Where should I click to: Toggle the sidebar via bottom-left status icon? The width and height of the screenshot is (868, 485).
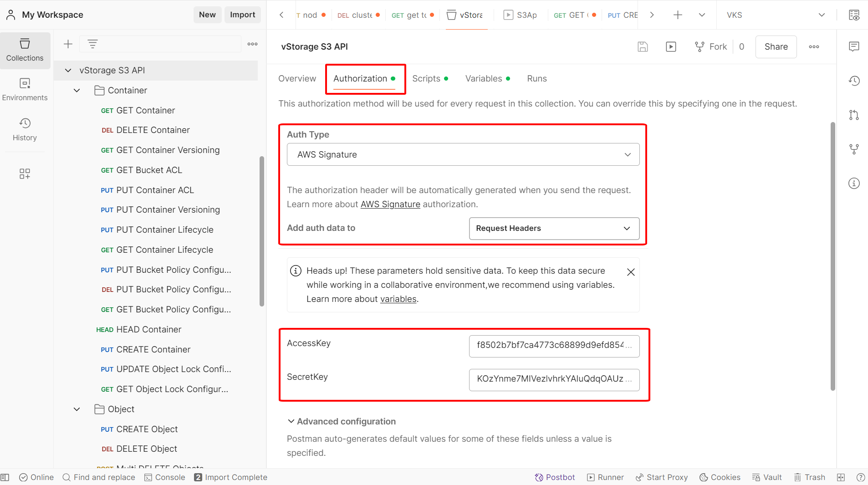click(x=5, y=477)
